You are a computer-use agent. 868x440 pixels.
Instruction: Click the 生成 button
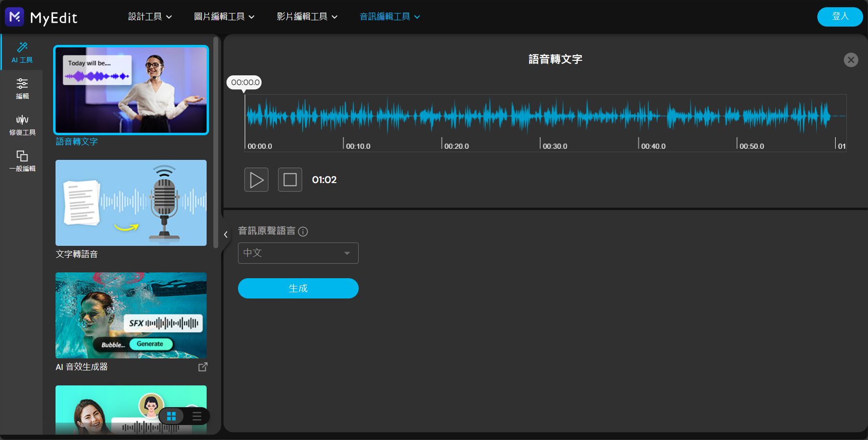(x=298, y=288)
